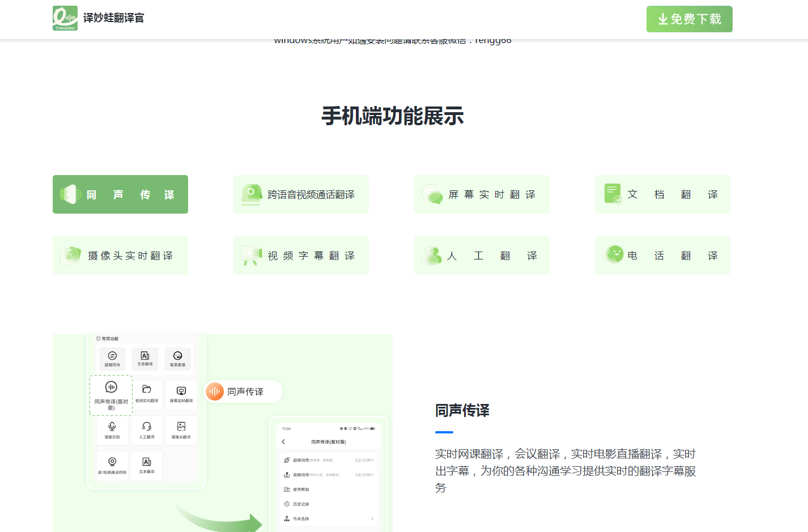Click the 免费下载 download button

[689, 19]
